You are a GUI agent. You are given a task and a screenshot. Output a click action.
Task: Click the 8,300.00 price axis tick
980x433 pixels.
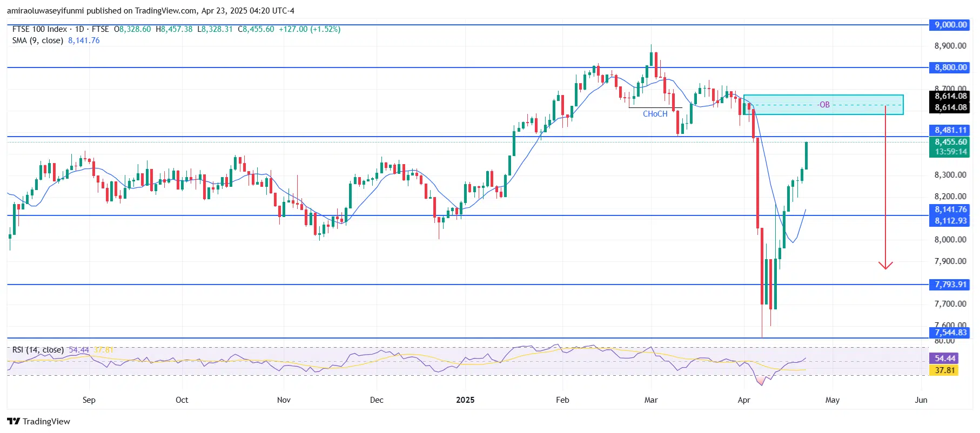tap(950, 175)
